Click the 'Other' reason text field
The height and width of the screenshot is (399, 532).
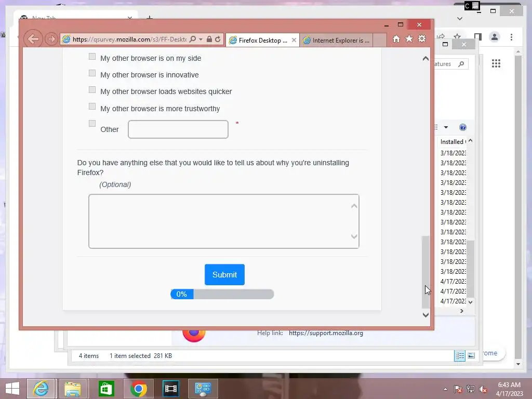178,129
